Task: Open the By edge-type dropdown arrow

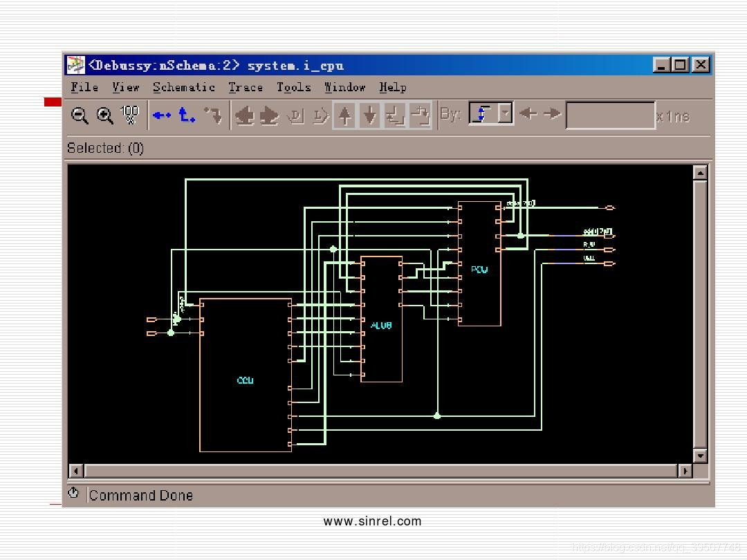Action: pos(505,114)
